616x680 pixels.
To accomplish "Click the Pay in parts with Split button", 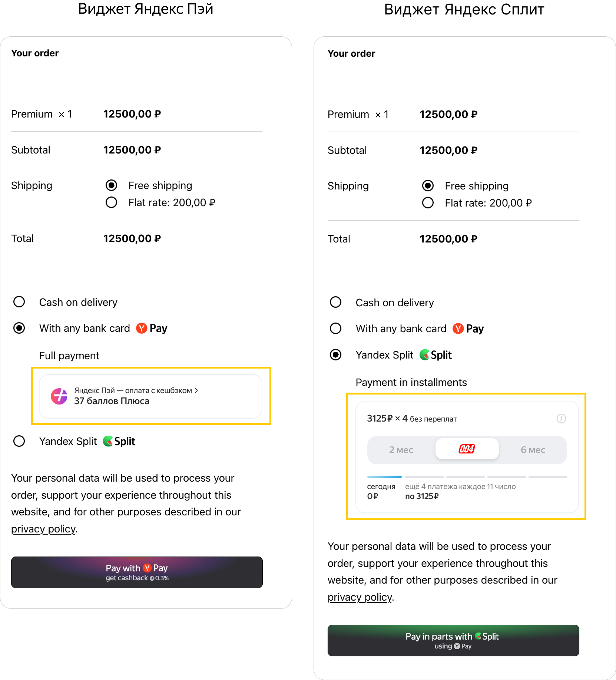I will click(x=453, y=640).
